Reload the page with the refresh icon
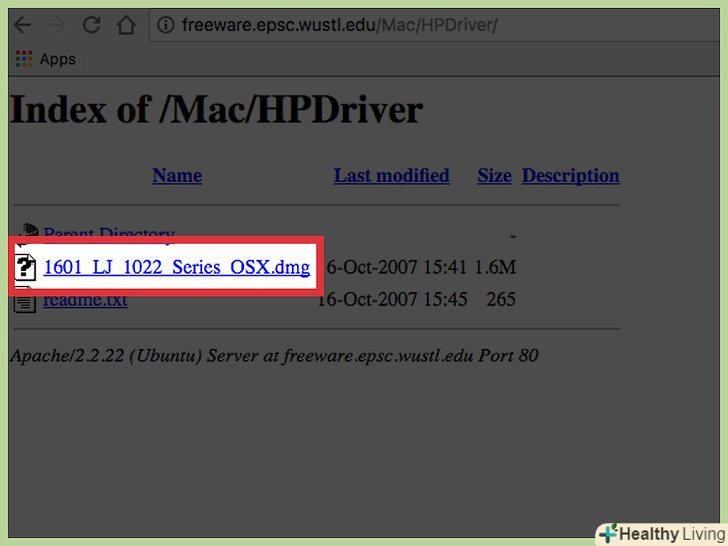This screenshot has height=546, width=728. [91, 25]
